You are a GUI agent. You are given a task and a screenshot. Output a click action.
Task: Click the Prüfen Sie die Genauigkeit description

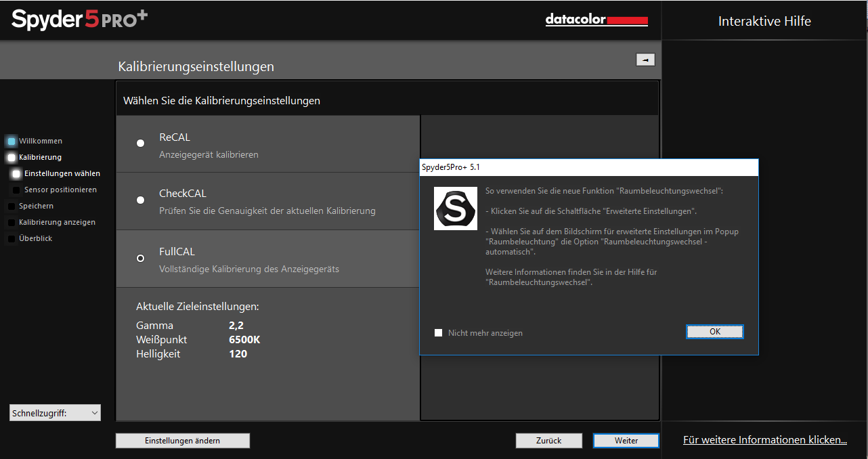pos(267,211)
